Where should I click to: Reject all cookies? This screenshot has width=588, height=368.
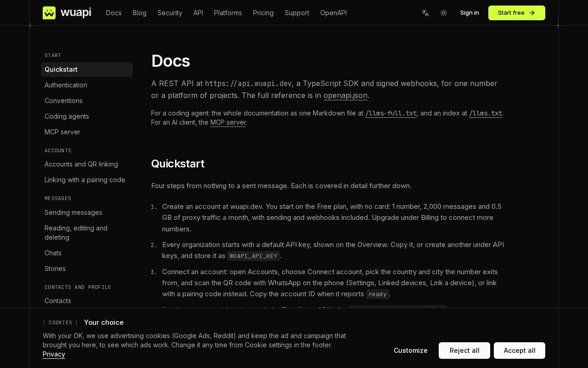tap(464, 351)
